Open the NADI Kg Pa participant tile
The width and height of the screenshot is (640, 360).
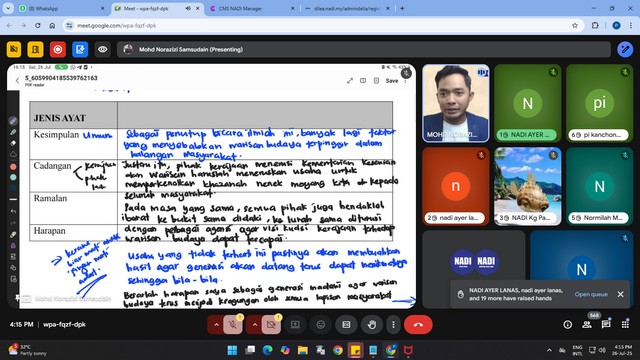527,186
